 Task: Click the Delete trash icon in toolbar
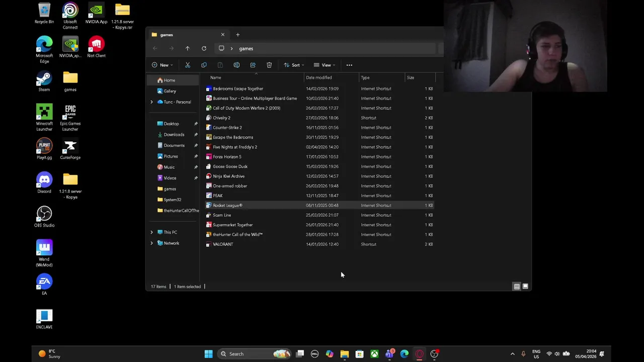269,65
